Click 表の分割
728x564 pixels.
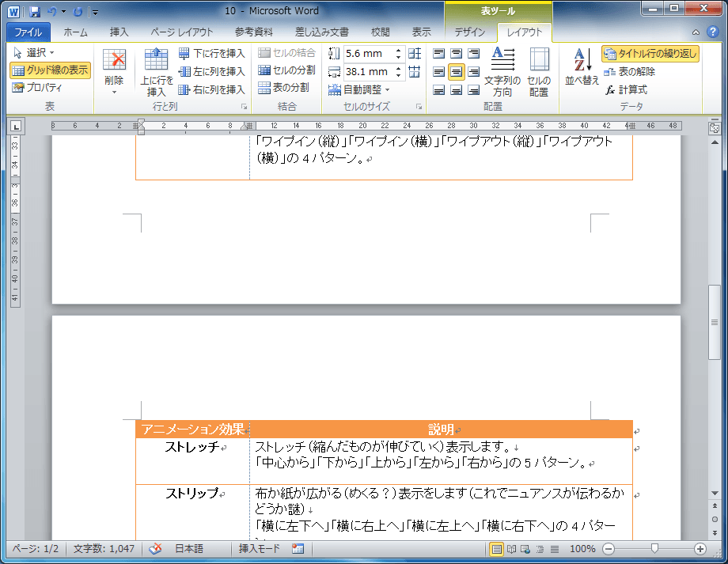pyautogui.click(x=283, y=88)
